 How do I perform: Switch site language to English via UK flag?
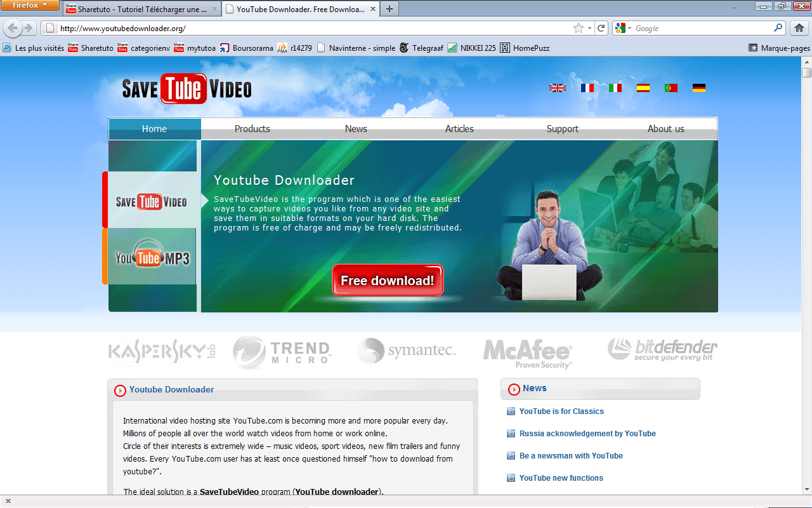(x=558, y=88)
